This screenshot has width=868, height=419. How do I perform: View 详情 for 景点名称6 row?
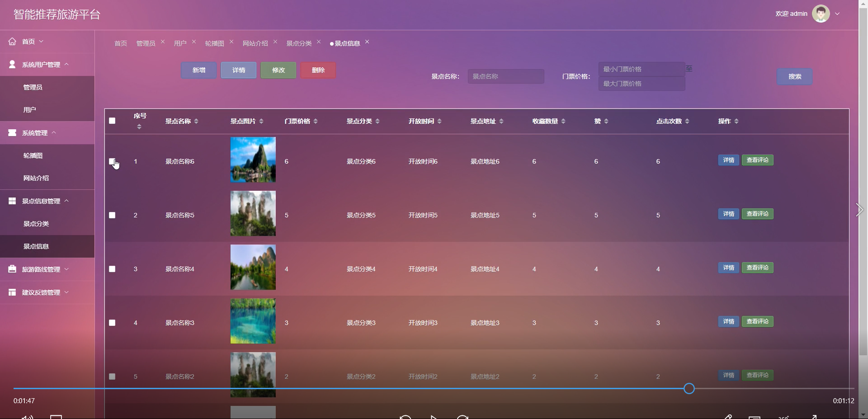pos(728,160)
